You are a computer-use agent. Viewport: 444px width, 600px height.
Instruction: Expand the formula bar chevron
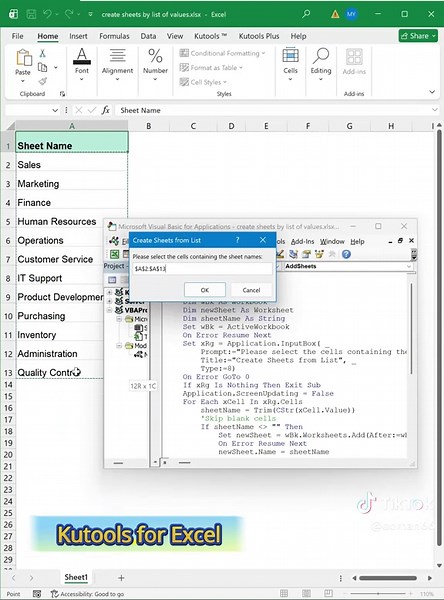(434, 110)
